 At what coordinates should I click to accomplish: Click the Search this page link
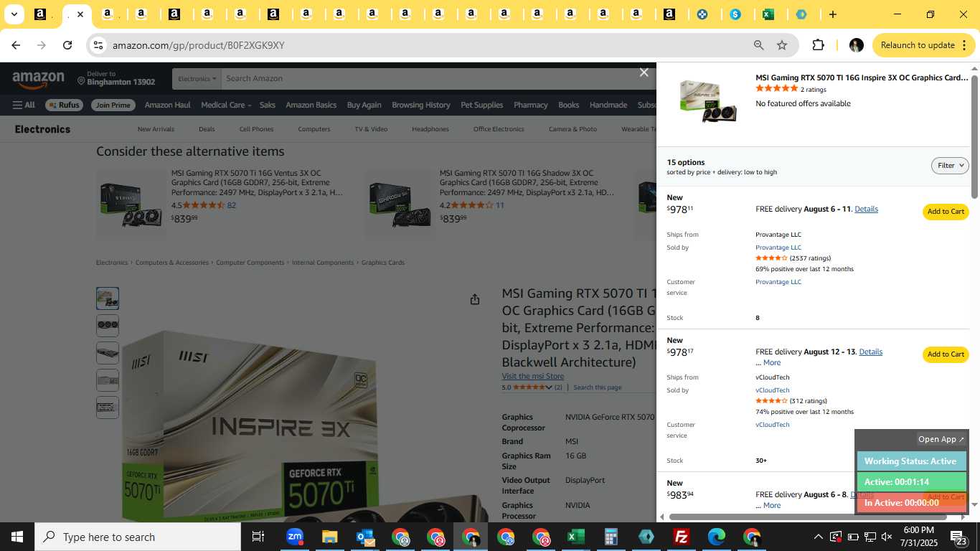pos(597,387)
